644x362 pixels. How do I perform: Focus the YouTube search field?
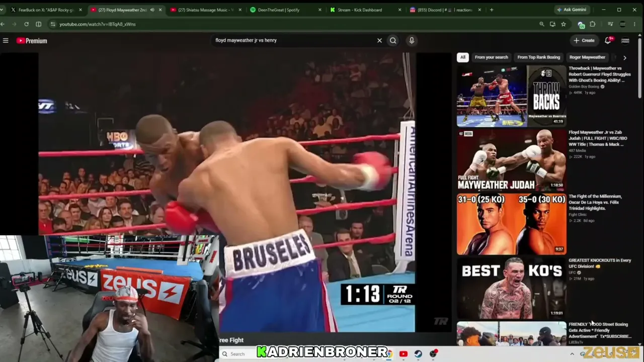(294, 40)
